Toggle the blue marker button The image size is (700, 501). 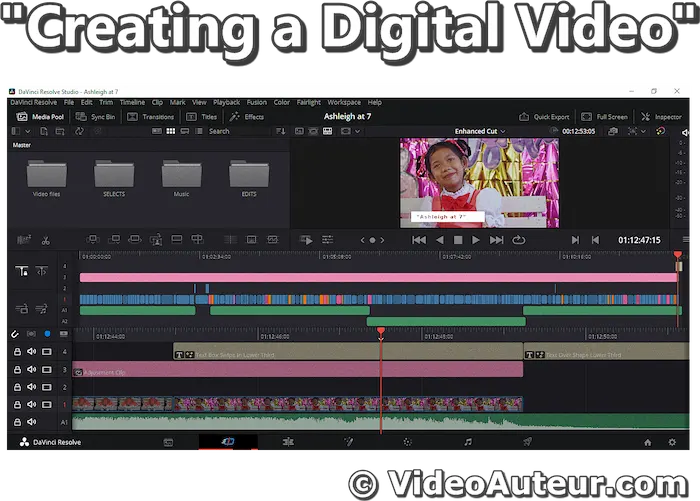click(x=47, y=334)
